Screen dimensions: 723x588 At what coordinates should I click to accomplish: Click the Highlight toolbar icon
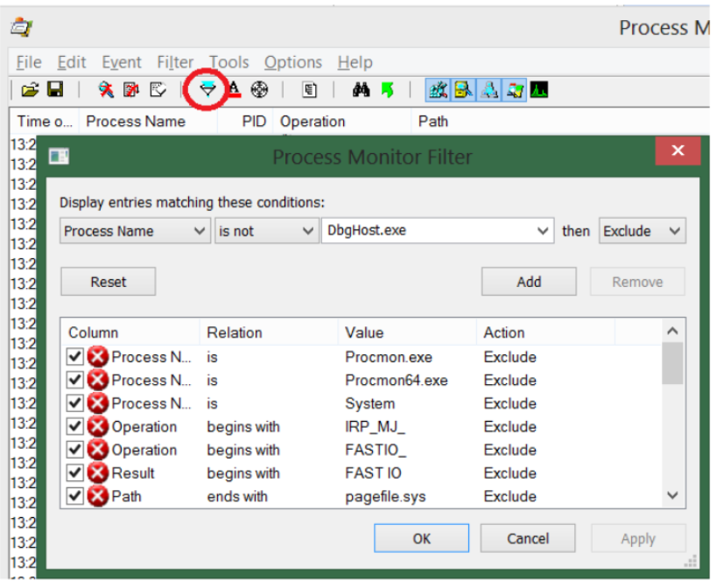click(234, 89)
